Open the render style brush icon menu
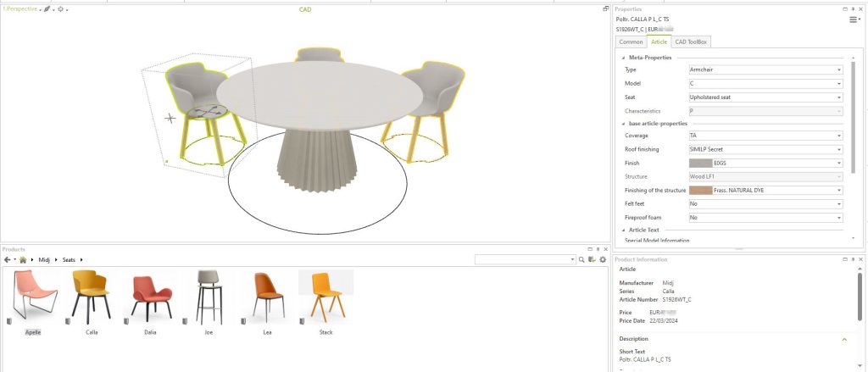 point(47,9)
